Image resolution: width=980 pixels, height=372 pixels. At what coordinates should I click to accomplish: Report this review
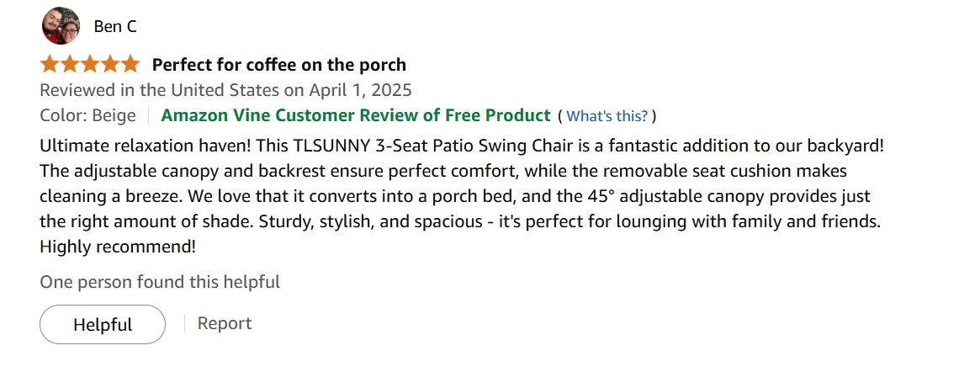point(225,323)
